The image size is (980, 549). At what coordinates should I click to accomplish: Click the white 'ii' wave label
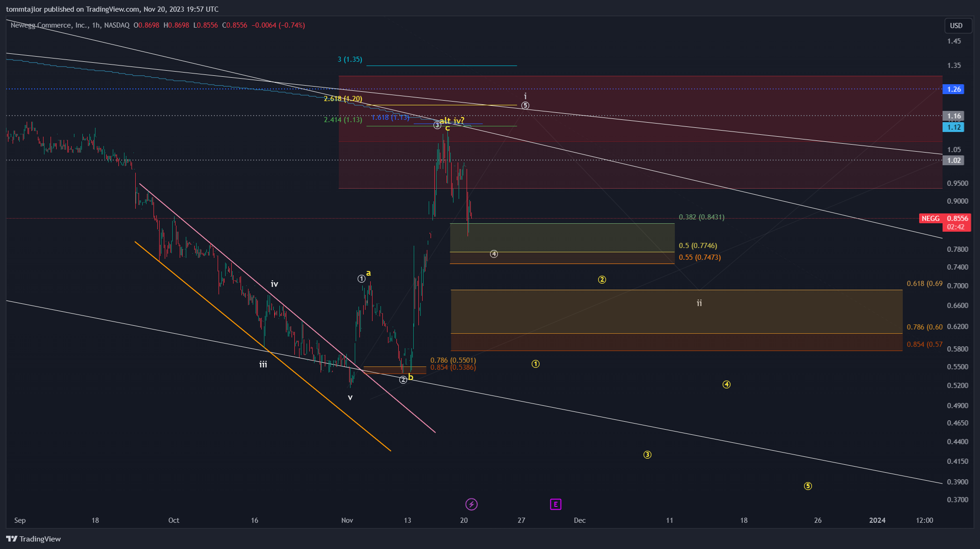tap(699, 303)
